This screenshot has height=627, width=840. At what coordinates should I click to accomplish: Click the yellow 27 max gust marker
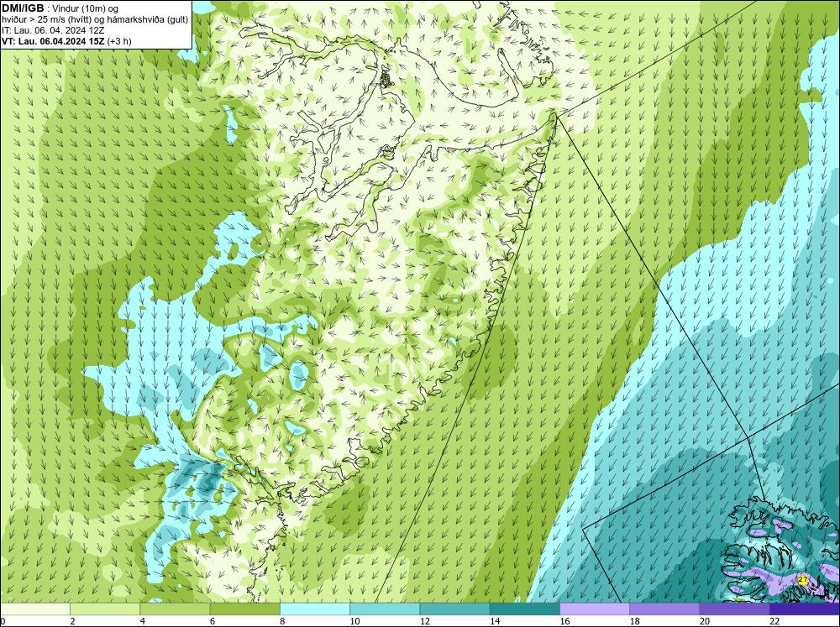coord(802,580)
